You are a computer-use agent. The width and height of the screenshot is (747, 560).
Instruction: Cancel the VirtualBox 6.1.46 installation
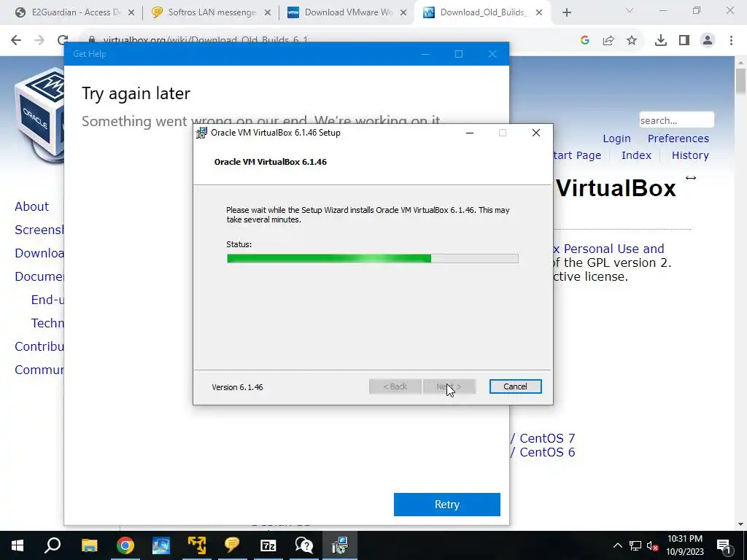coord(515,386)
